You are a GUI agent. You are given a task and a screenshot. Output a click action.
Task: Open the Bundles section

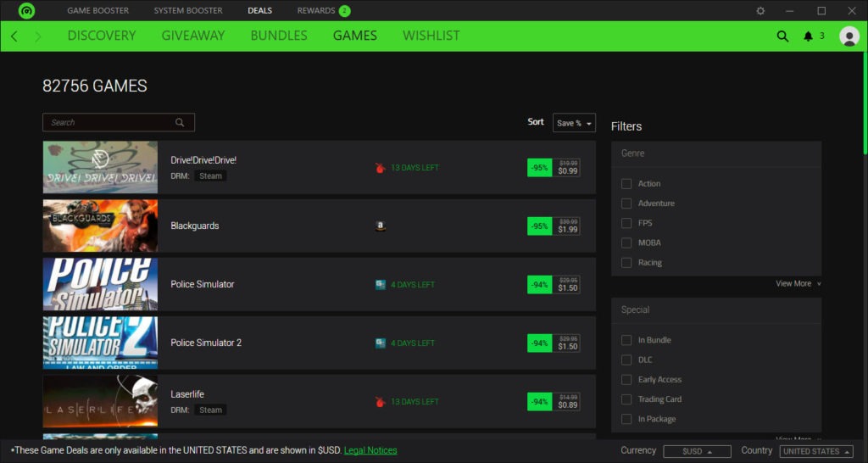point(279,36)
